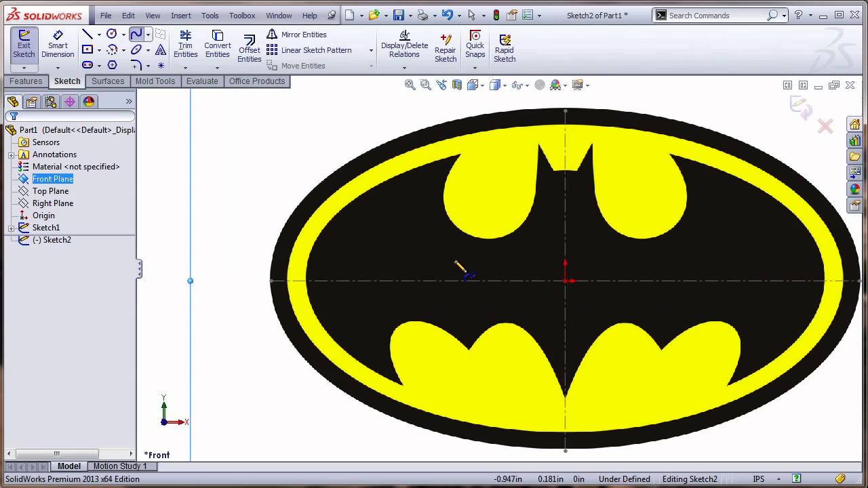Open the ConfigurationManager tab
The width and height of the screenshot is (868, 488).
(50, 102)
